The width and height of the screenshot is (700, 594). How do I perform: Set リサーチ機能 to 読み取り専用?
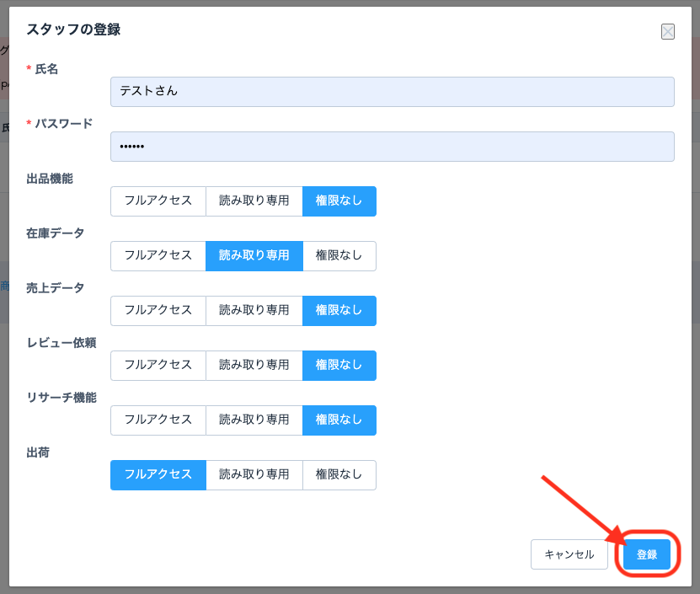point(254,420)
